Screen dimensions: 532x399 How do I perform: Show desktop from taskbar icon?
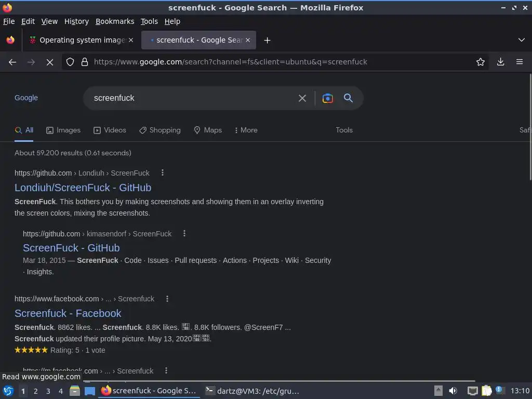coord(89,391)
